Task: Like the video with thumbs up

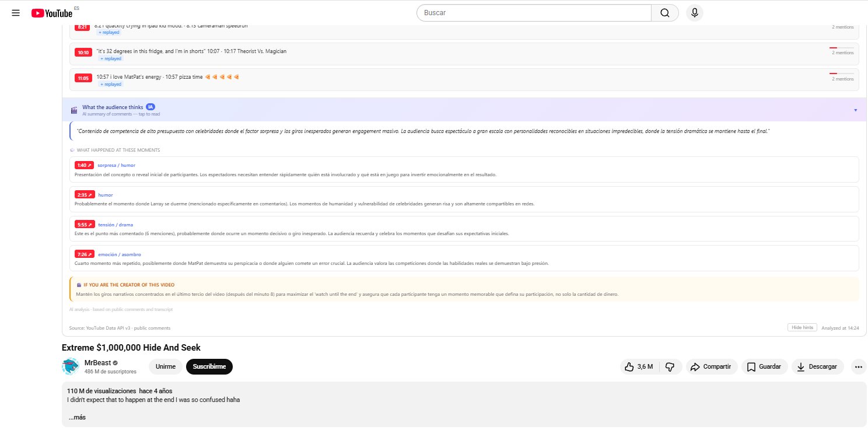Action: (x=639, y=366)
